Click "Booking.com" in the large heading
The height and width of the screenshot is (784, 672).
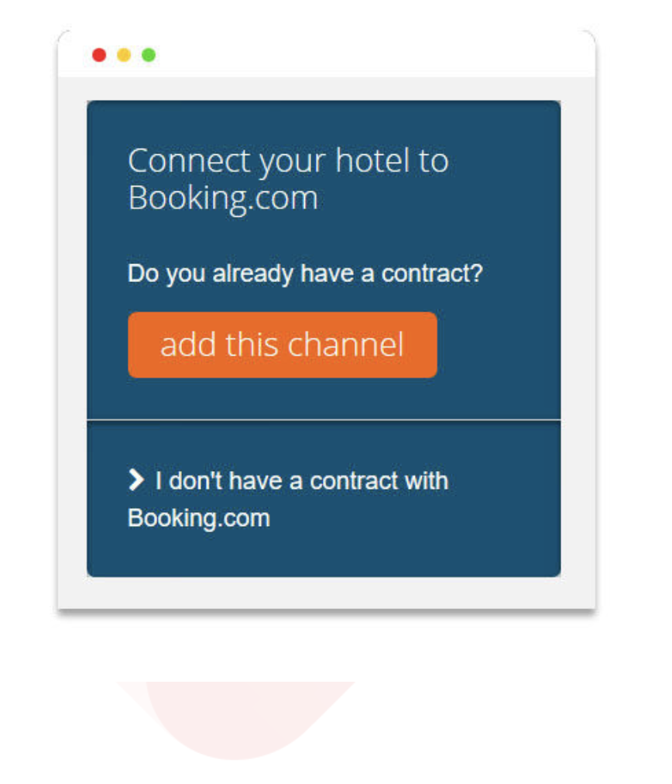[x=223, y=198]
